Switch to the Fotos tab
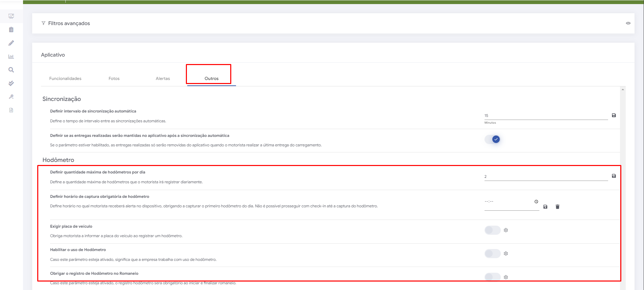This screenshot has height=290, width=644. click(x=114, y=79)
